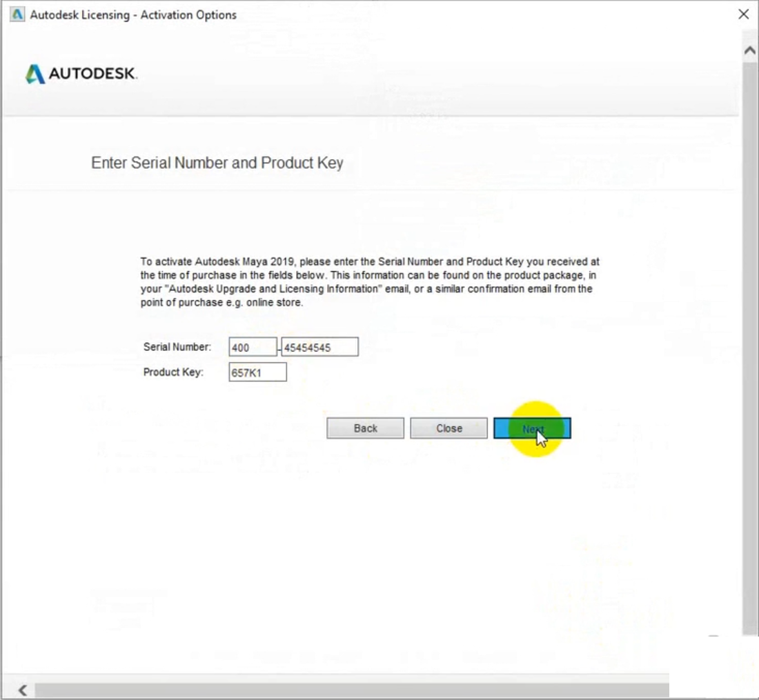Focus the serial number prefix field containing 400
The width and height of the screenshot is (759, 700).
pyautogui.click(x=253, y=348)
